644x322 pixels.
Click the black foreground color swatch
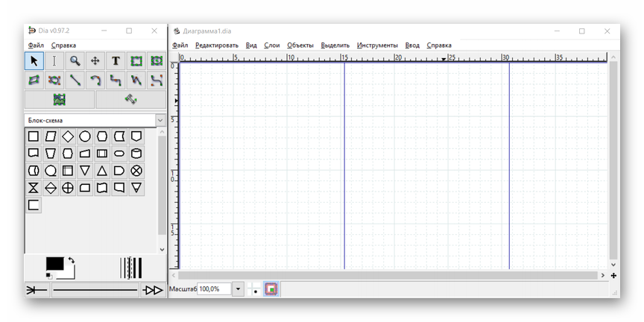54,264
